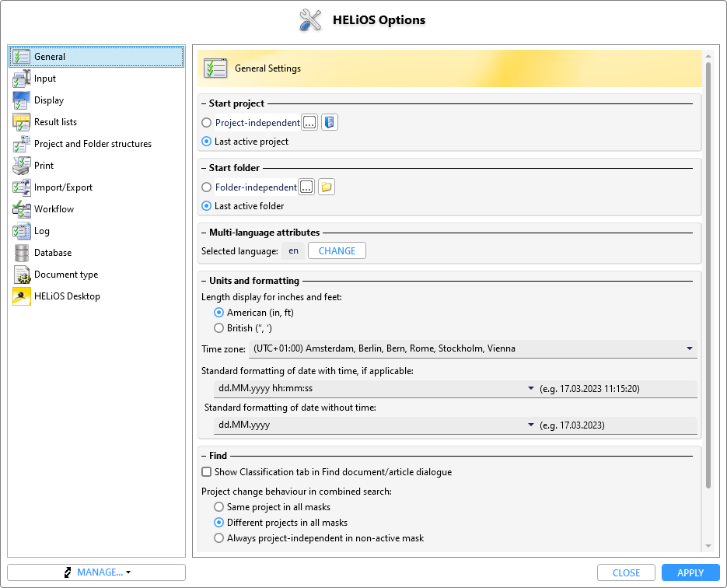
Task: Select Same project in all masks
Action: (x=218, y=507)
